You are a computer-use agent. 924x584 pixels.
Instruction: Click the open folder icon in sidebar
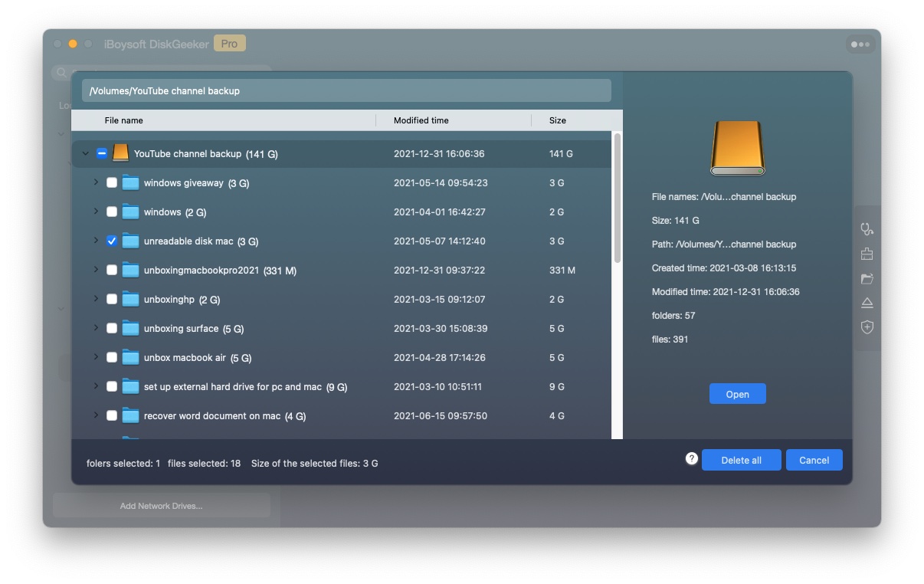click(867, 278)
